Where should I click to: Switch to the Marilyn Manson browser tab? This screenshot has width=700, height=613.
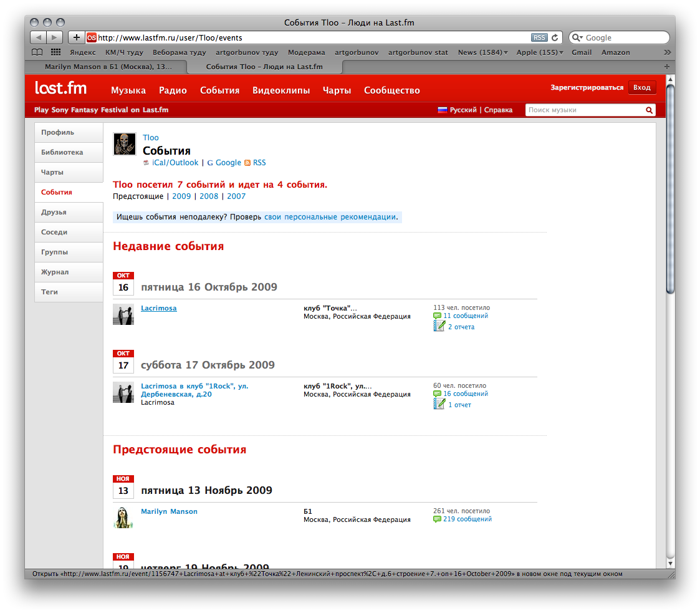[108, 67]
